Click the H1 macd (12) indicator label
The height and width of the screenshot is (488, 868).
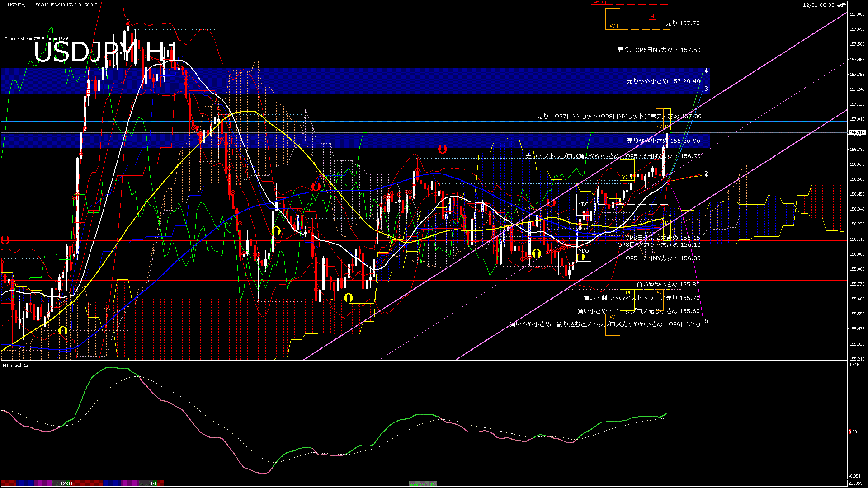[x=16, y=365]
